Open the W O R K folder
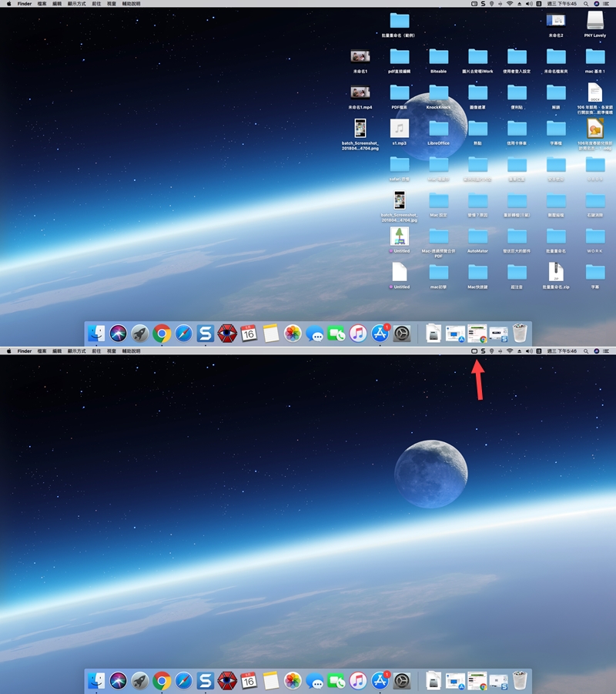The width and height of the screenshot is (616, 694). pyautogui.click(x=595, y=236)
